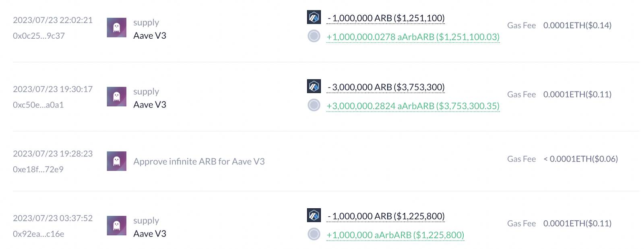Open transaction hash 0x92ea...c16e
The image size is (644, 249).
[39, 234]
